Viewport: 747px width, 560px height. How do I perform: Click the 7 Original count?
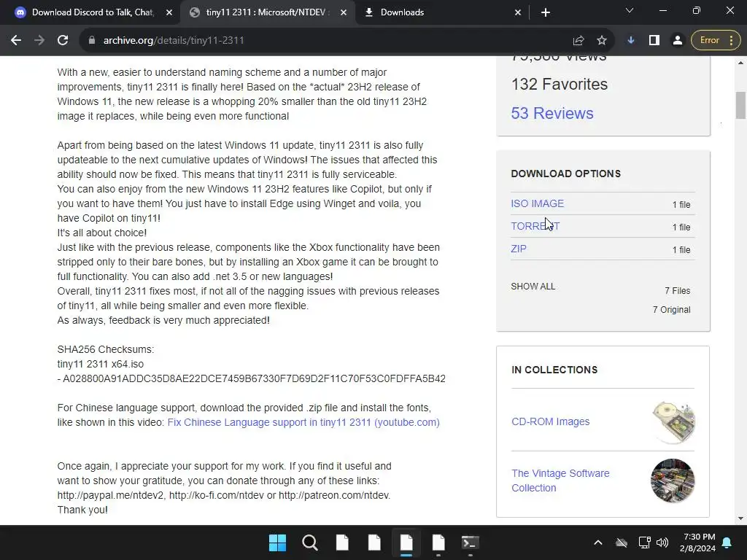[671, 310]
